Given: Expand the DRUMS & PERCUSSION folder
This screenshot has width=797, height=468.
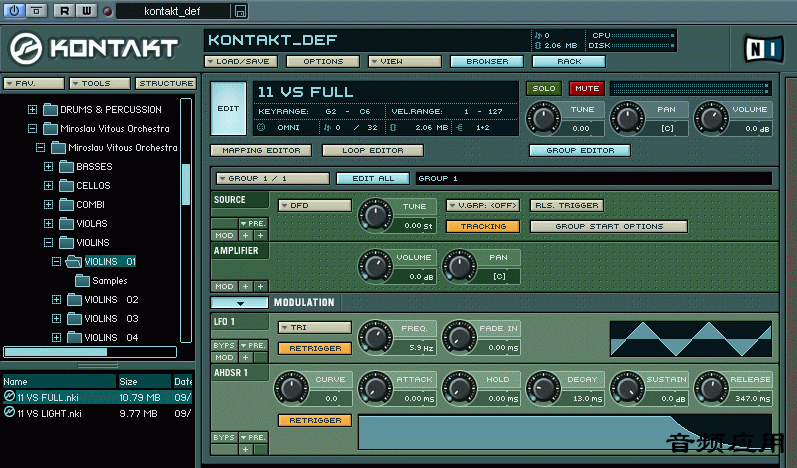Looking at the screenshot, I should point(32,109).
